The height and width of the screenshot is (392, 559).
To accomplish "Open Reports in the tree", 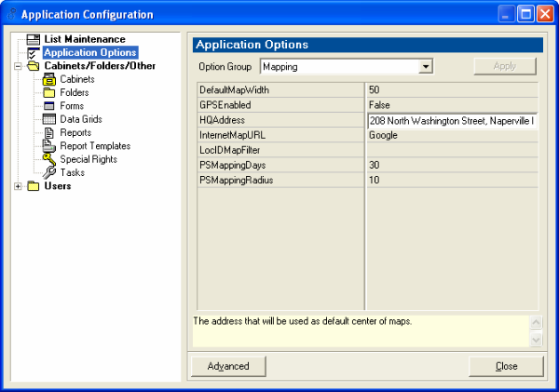I will coord(75,132).
